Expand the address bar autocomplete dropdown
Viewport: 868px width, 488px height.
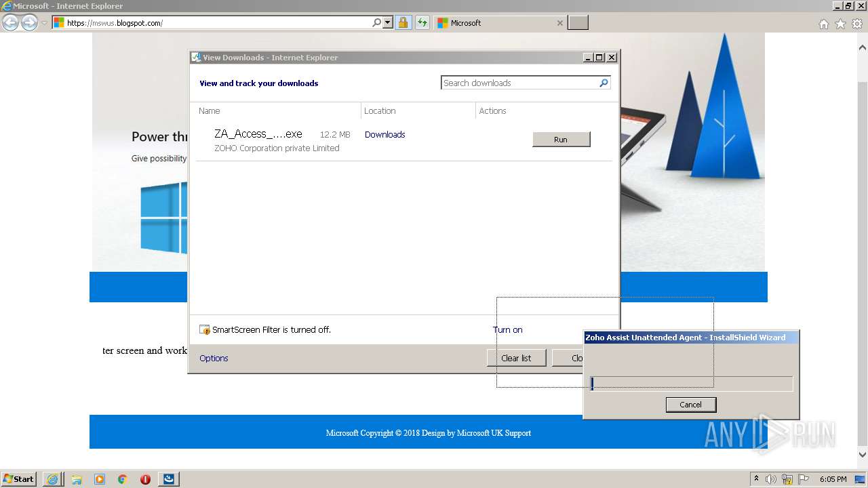[x=388, y=22]
